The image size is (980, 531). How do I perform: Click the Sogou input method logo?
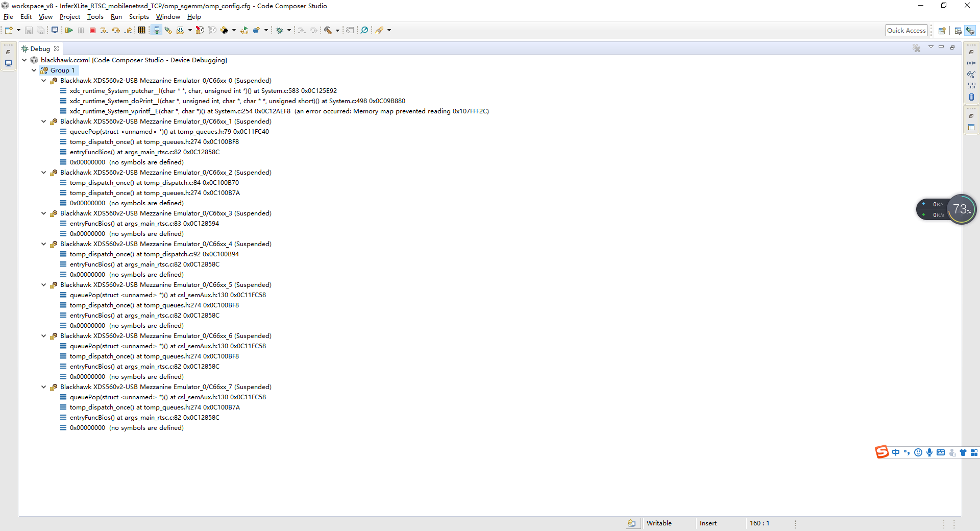point(882,452)
